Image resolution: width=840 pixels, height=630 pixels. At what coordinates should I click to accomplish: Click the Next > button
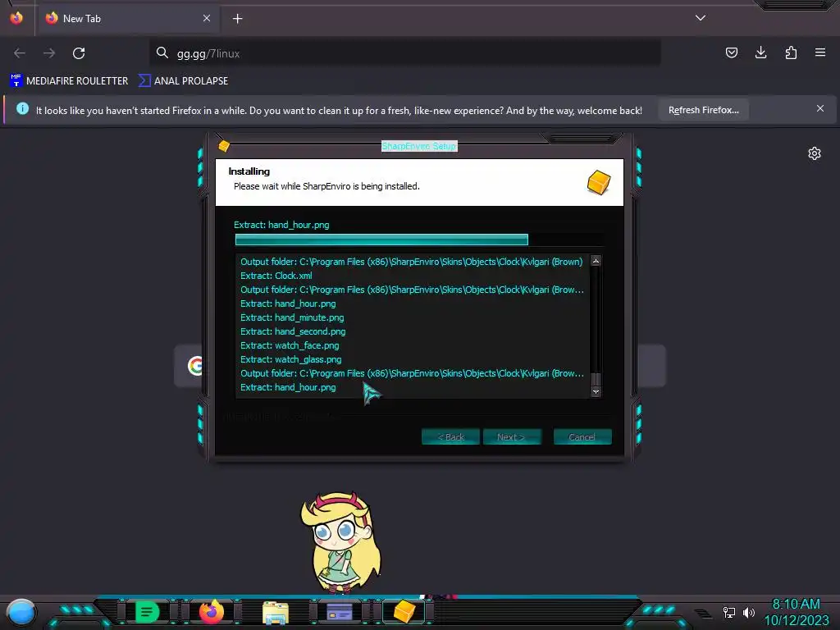(x=512, y=437)
